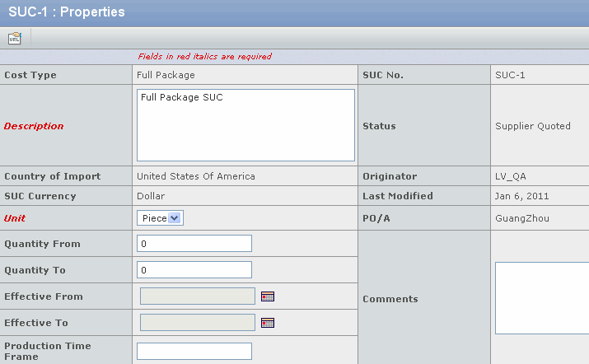Screen dimensions: 589x364
Task: Focus the Quantity To input field
Action: (194, 270)
